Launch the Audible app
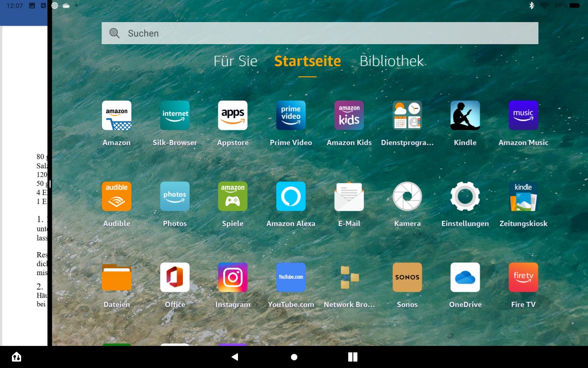Screen dimensions: 588x368 tap(117, 196)
